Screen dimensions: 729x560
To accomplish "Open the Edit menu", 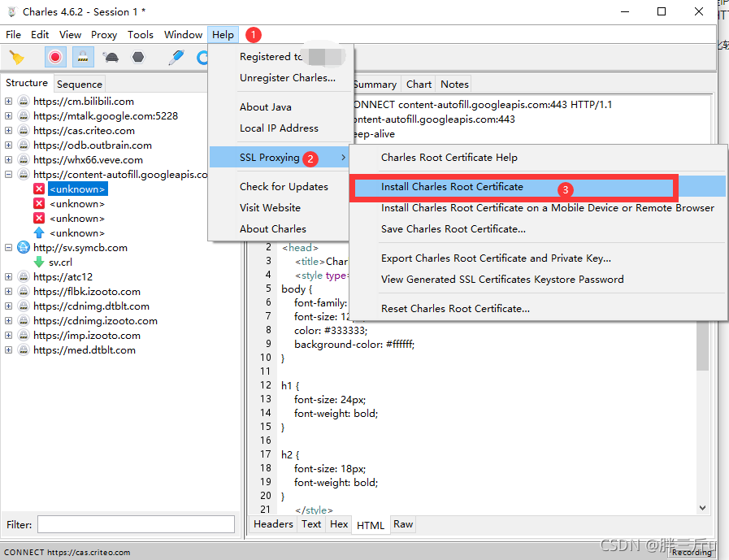I will 40,34.
